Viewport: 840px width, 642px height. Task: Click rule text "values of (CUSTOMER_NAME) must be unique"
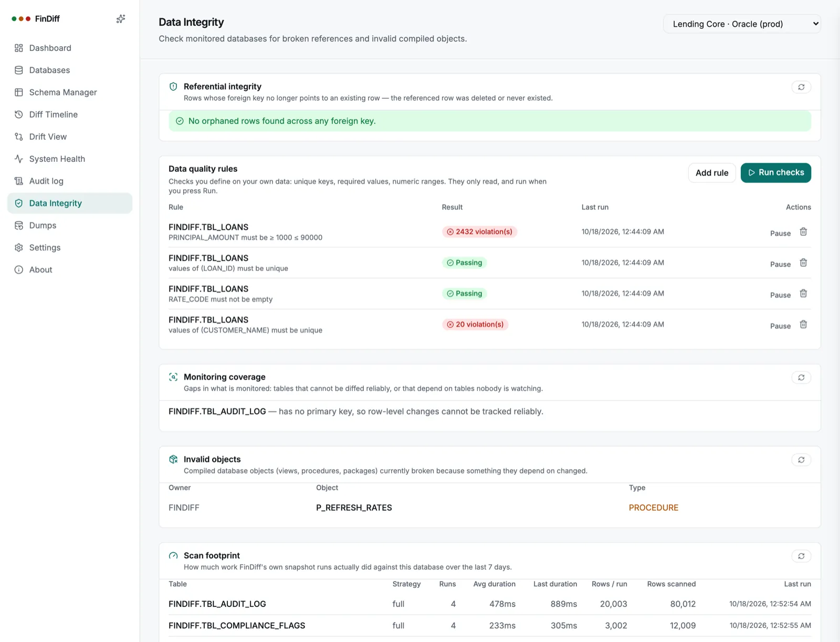(x=245, y=330)
